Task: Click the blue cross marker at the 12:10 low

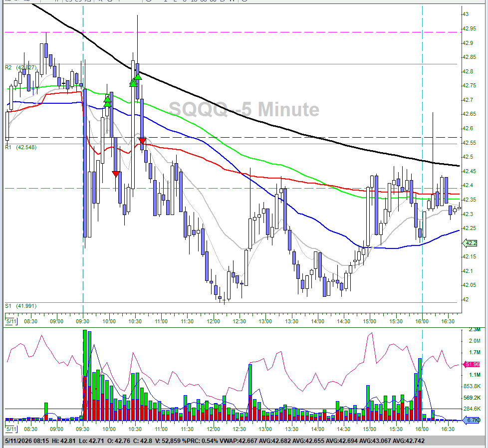Action: pyautogui.click(x=225, y=300)
